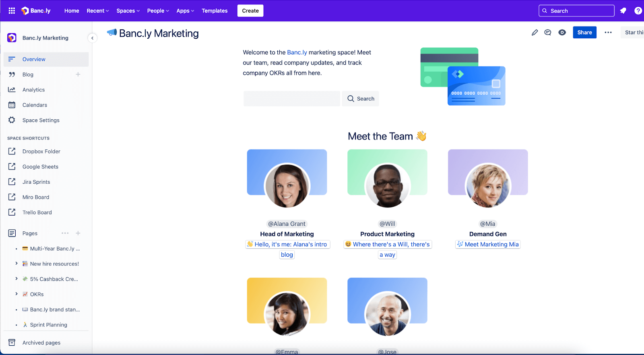Open the app switcher grid icon
This screenshot has height=355, width=644.
click(12, 11)
